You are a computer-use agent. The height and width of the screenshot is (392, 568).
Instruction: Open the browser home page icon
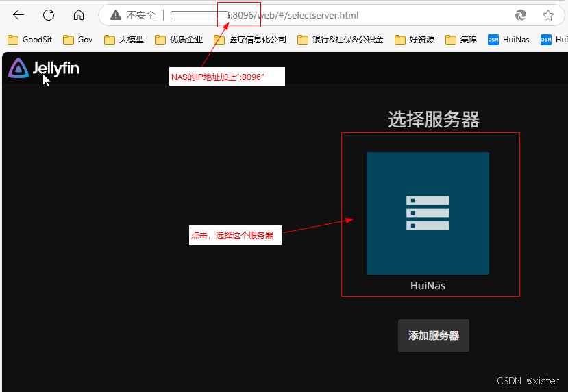(79, 15)
